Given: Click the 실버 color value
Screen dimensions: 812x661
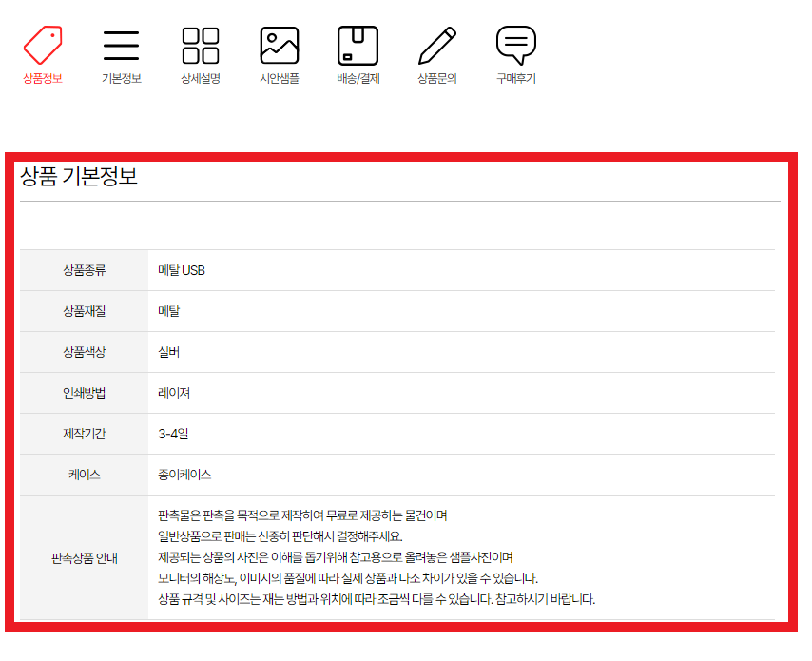Looking at the screenshot, I should 169,352.
